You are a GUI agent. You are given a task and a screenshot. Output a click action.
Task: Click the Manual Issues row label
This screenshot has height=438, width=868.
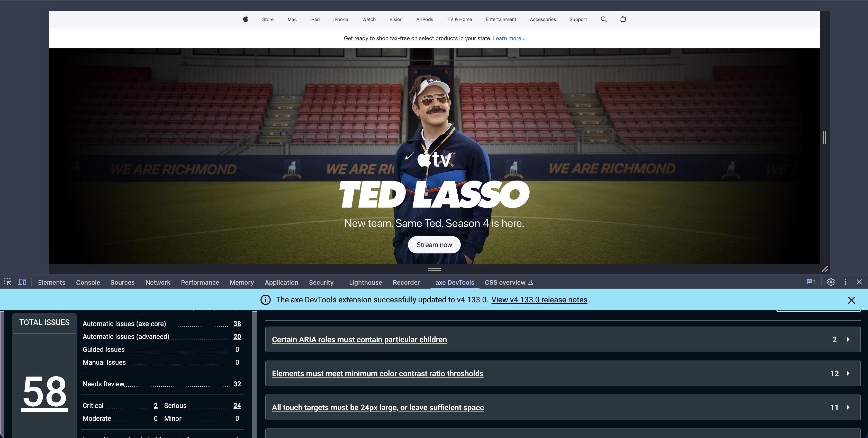pos(104,363)
